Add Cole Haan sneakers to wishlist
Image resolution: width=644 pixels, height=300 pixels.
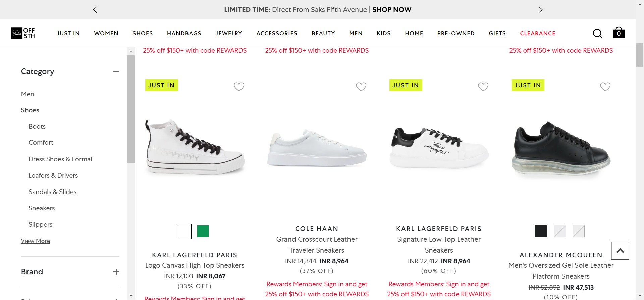(x=361, y=87)
